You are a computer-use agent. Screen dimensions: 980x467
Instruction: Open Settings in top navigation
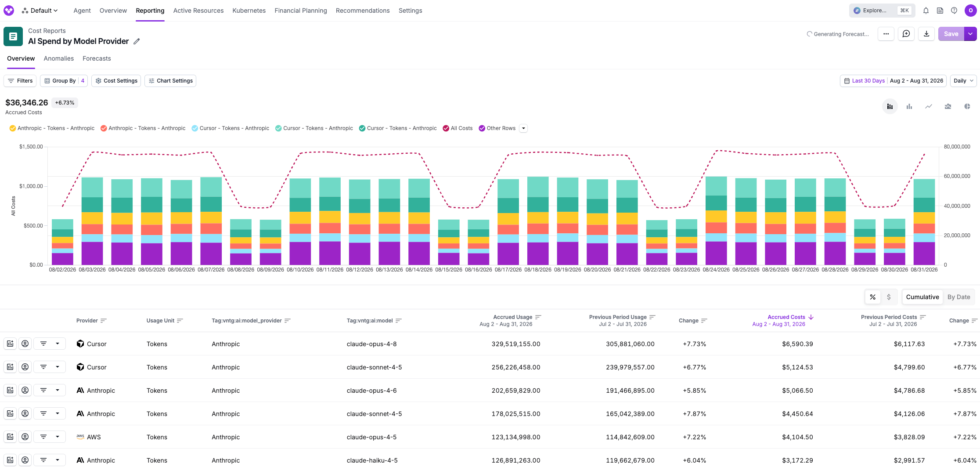[x=411, y=11]
